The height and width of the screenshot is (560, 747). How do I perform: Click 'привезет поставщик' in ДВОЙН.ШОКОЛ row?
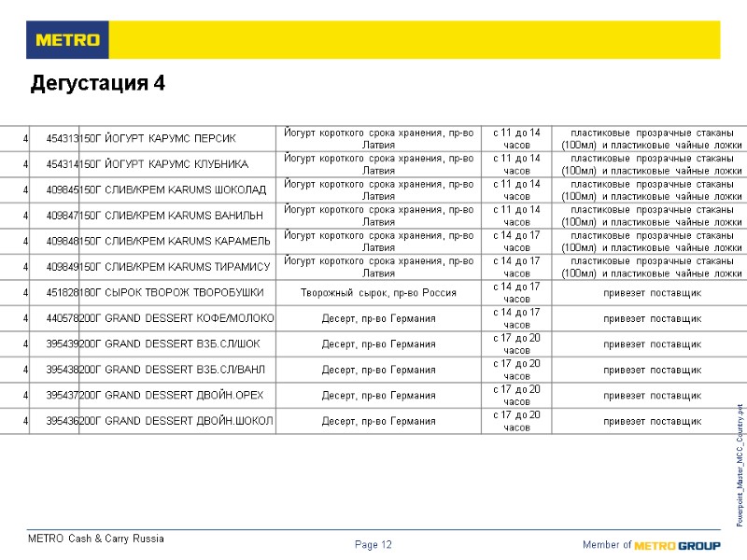[x=652, y=422]
